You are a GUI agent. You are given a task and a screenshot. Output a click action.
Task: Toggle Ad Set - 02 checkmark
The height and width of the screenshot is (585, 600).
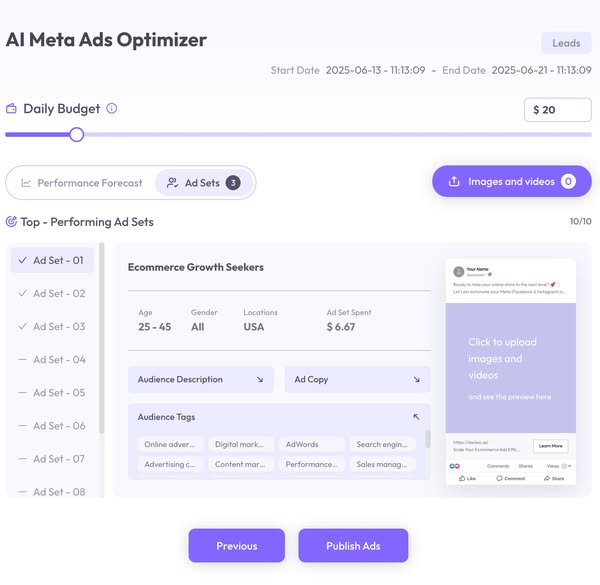pos(23,294)
